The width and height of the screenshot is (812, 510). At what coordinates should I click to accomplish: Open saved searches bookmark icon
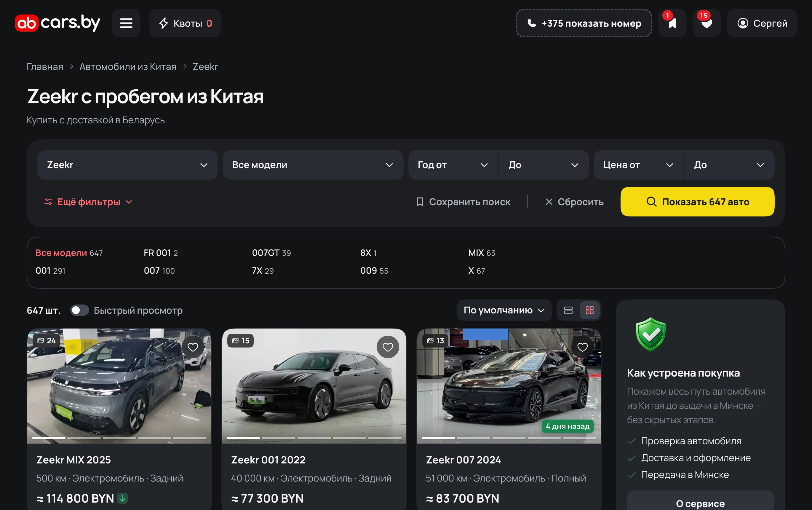click(x=672, y=23)
